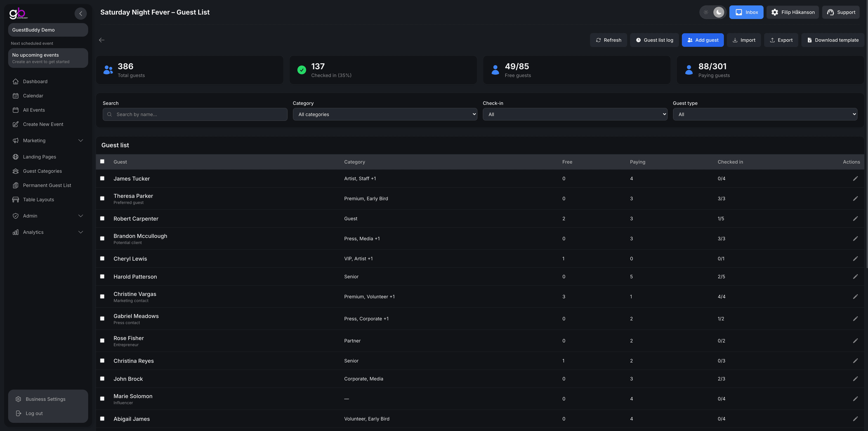Open the All categories dropdown

385,114
